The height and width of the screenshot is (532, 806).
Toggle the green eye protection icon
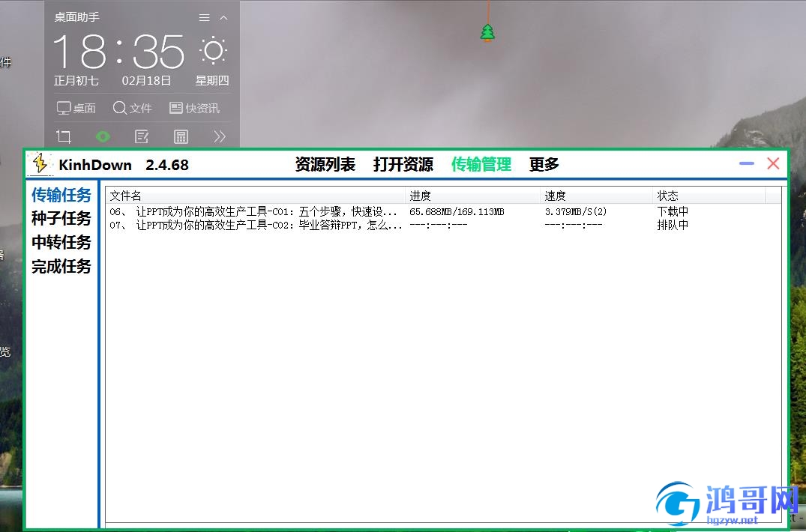tap(103, 136)
